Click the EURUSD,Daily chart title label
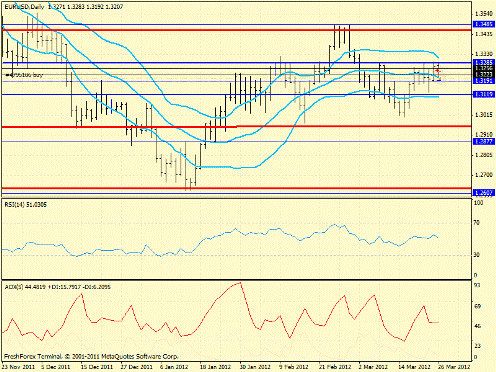Screen dimensions: 496x372 (x=25, y=6)
